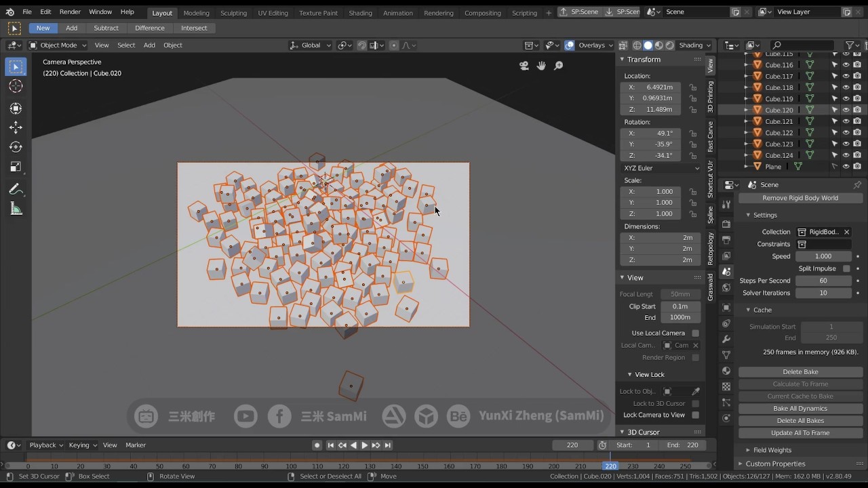Open the XYZ Euler rotation mode dropdown
This screenshot has width=868, height=488.
click(x=661, y=168)
